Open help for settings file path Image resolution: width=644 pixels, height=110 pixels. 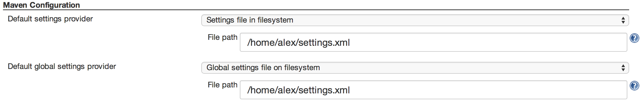click(634, 38)
